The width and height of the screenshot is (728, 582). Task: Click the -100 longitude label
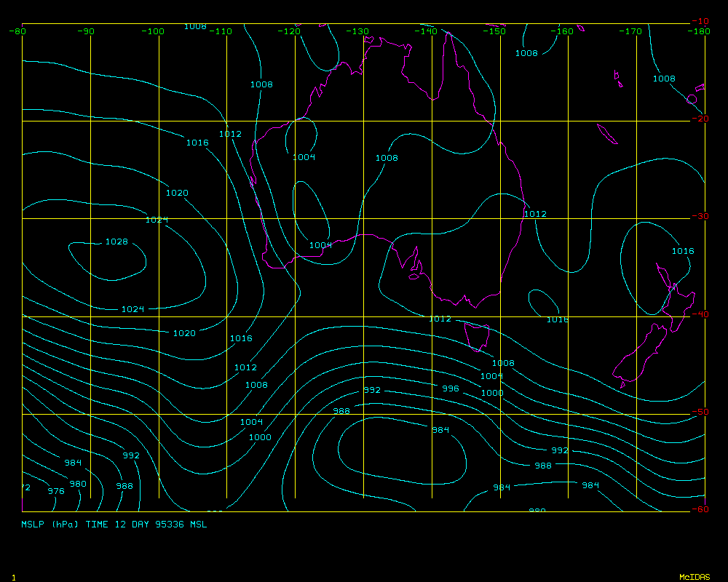[x=154, y=31]
